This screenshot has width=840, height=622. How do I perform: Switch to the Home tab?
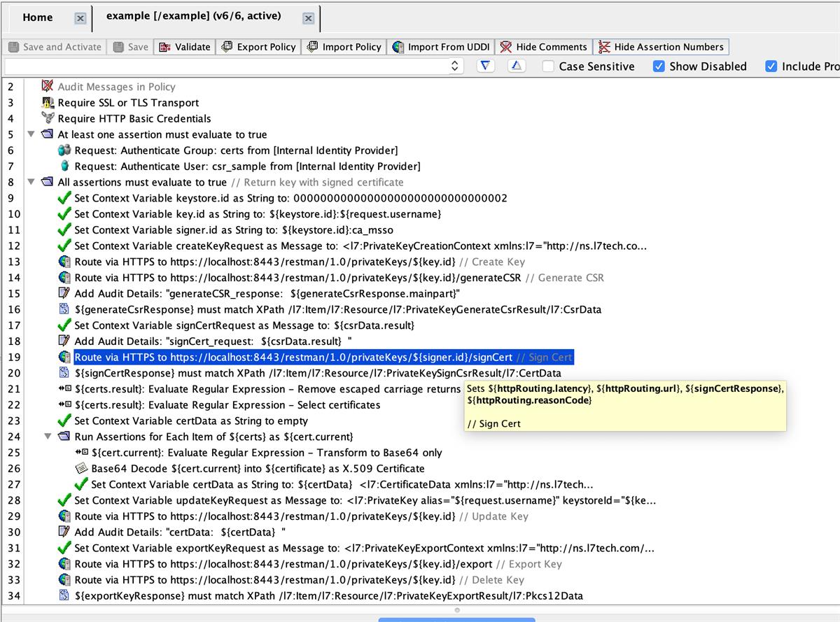coord(38,17)
